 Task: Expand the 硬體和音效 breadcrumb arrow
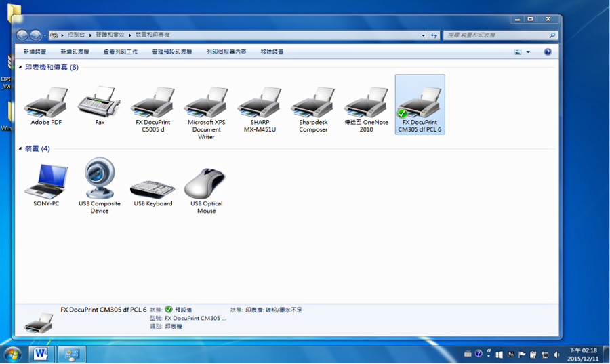(130, 35)
